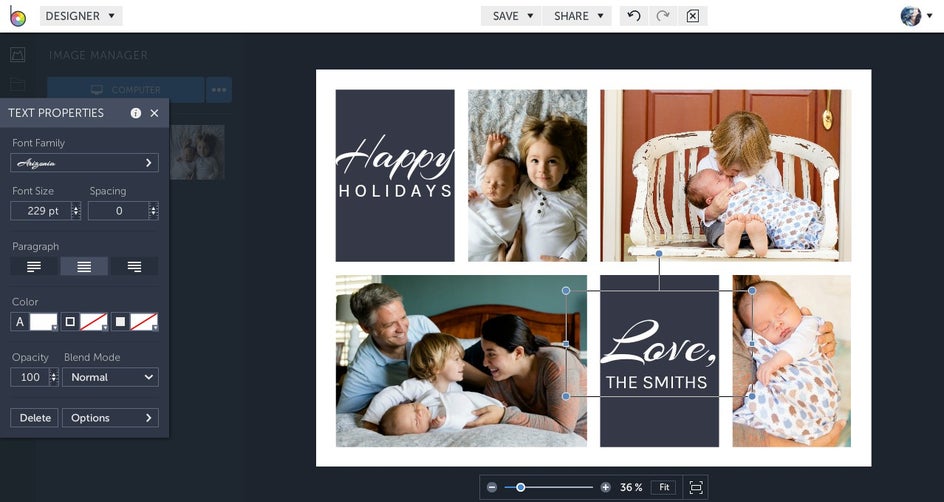Viewport: 944px width, 502px height.
Task: Click uploaded image thumbnail in Image Manager
Action: [x=197, y=152]
